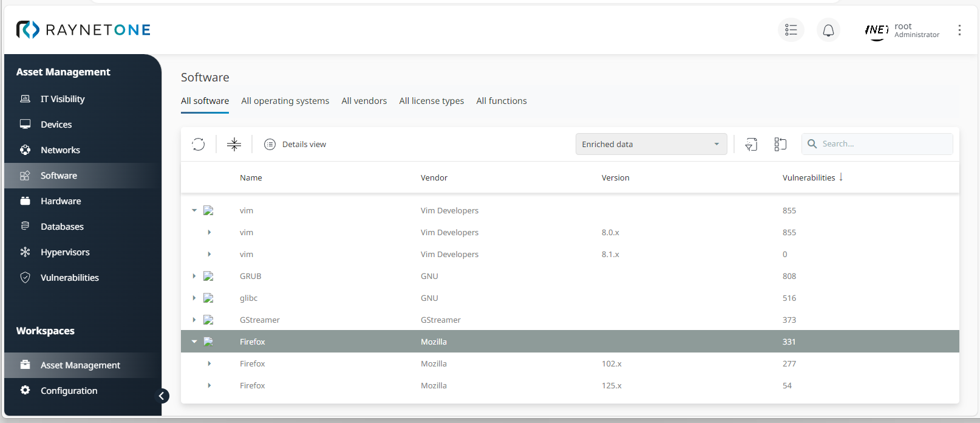The image size is (980, 423).
Task: Click the collapse all rows icon
Action: pyautogui.click(x=234, y=144)
